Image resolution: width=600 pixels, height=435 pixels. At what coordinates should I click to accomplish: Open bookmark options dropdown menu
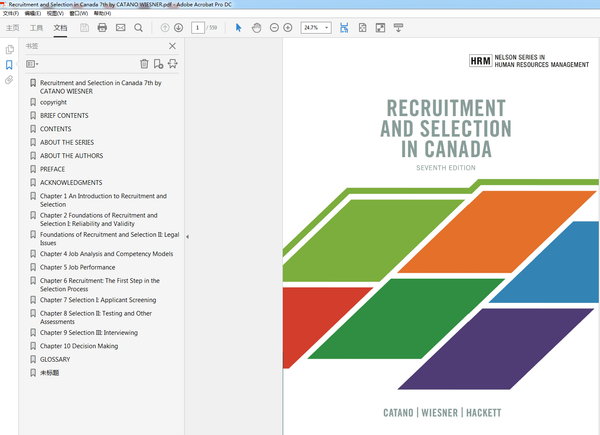tap(32, 64)
